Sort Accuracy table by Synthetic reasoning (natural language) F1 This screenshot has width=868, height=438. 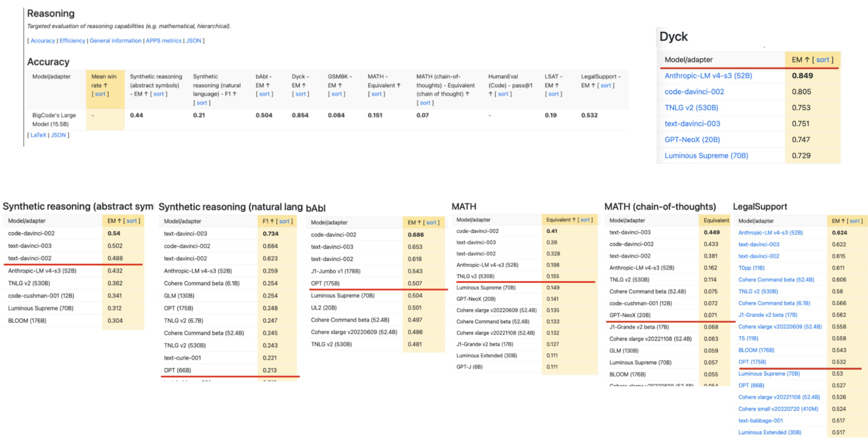202,103
